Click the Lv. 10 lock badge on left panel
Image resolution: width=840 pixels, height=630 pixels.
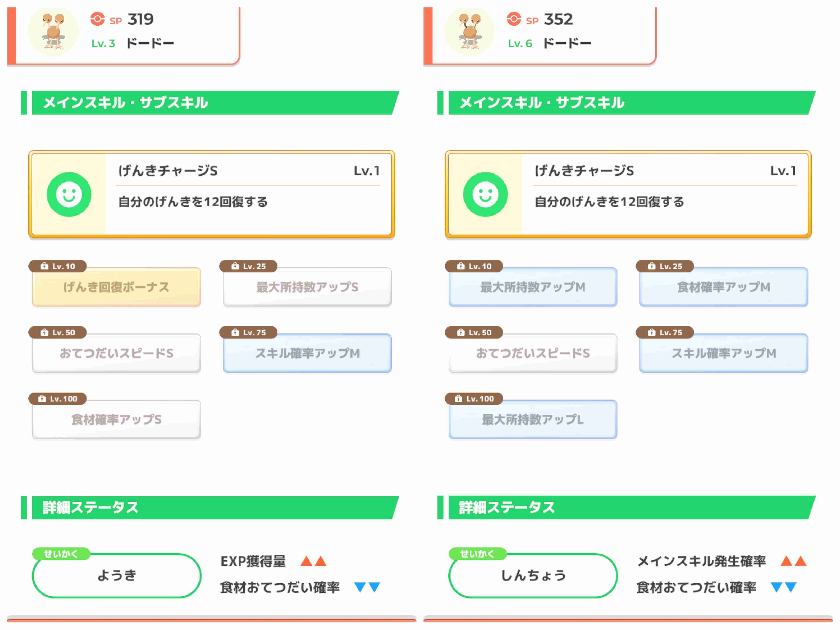[x=58, y=266]
